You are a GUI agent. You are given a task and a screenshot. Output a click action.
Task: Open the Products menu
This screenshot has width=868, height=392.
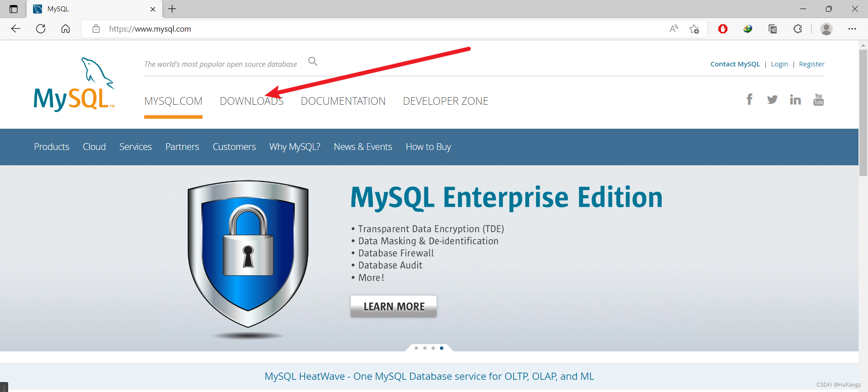click(x=52, y=147)
